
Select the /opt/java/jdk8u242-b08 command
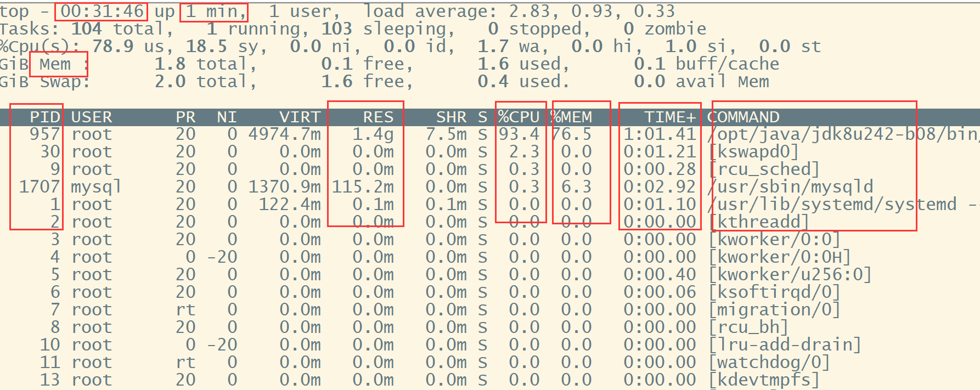(x=844, y=134)
